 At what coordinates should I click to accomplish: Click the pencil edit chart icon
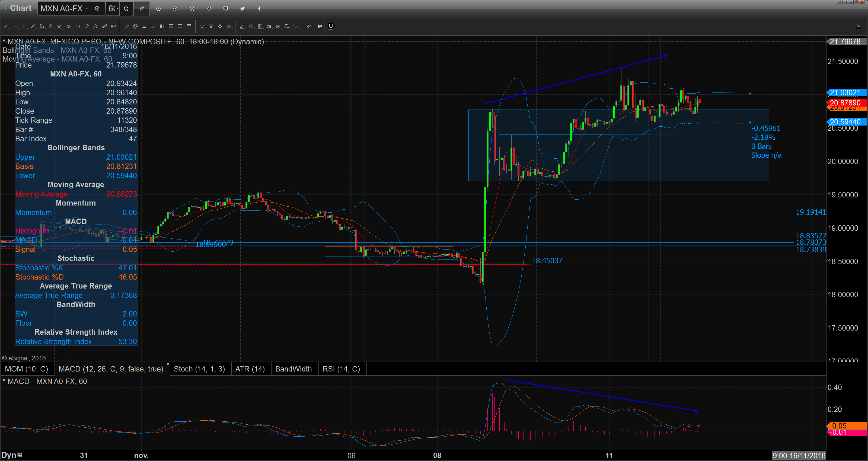[142, 8]
